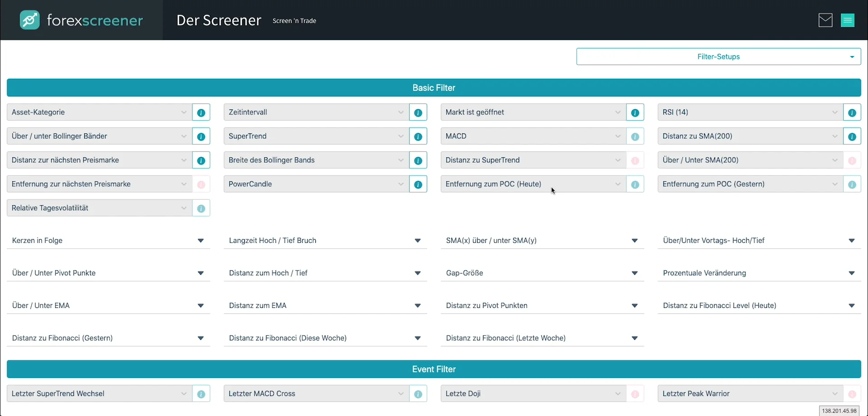
Task: Click the forexscreener logo icon
Action: point(30,20)
